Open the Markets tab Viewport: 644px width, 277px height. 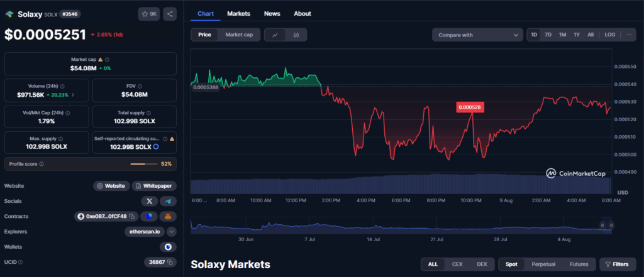pyautogui.click(x=238, y=14)
